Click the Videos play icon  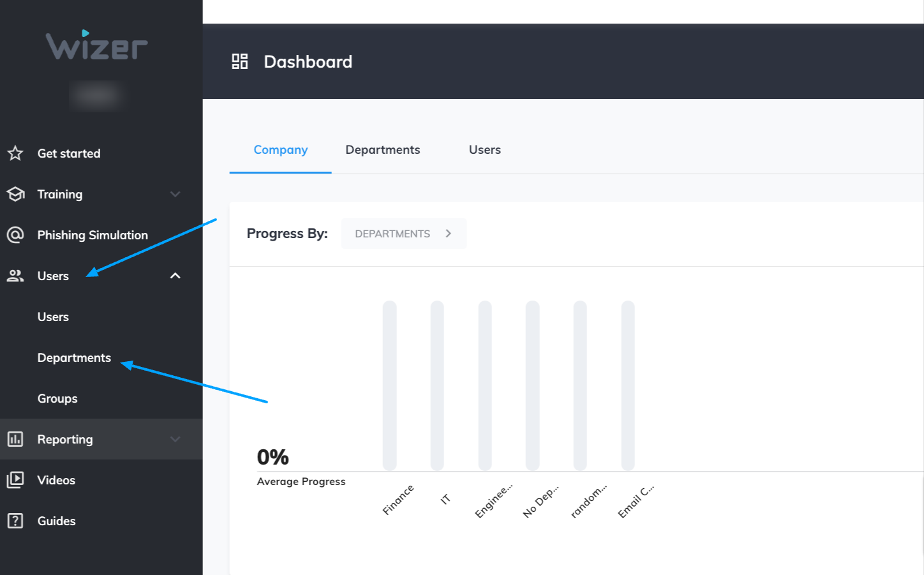[15, 480]
